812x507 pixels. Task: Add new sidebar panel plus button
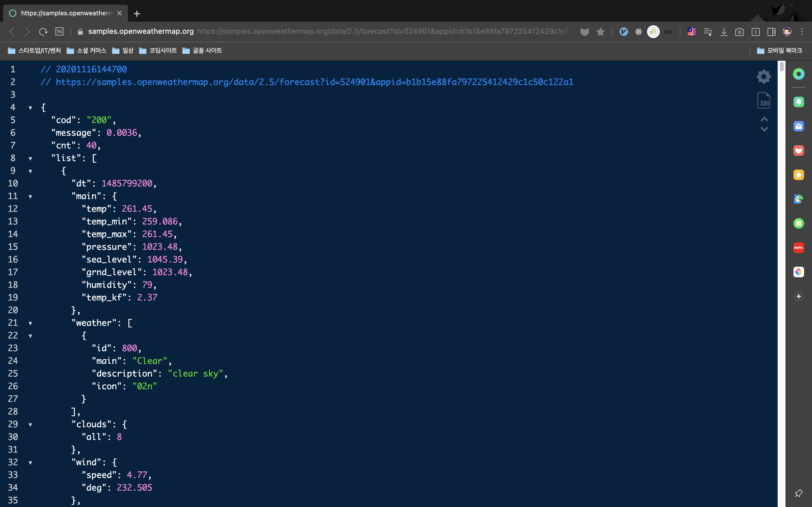point(798,296)
